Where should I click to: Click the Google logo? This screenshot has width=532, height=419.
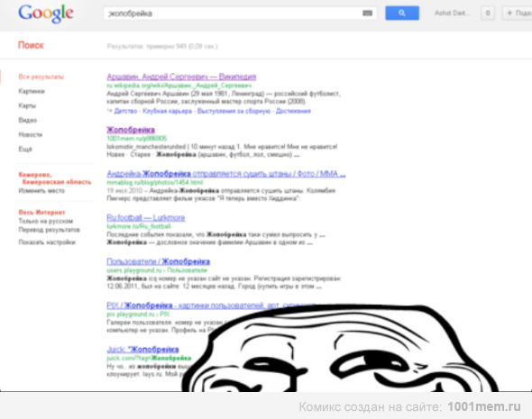tap(46, 14)
